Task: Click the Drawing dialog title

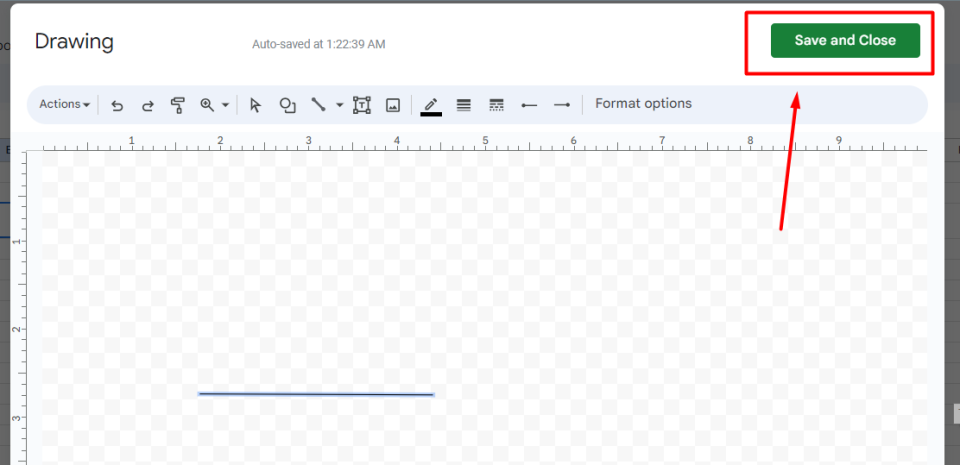Action: click(x=74, y=42)
